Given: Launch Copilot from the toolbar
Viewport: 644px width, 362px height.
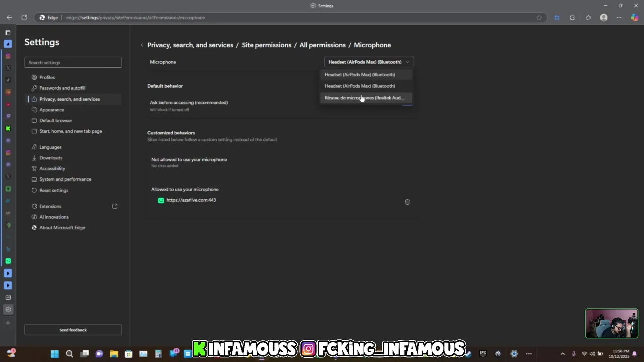Looking at the screenshot, I should click(635, 17).
